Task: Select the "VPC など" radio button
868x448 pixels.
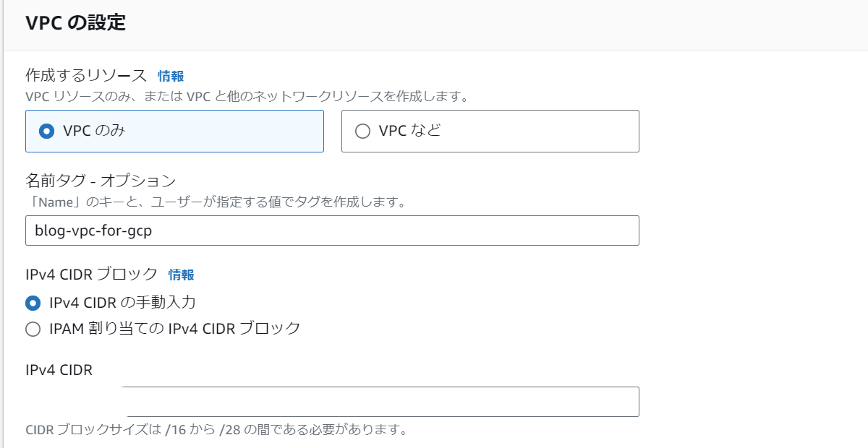Action: pos(362,131)
